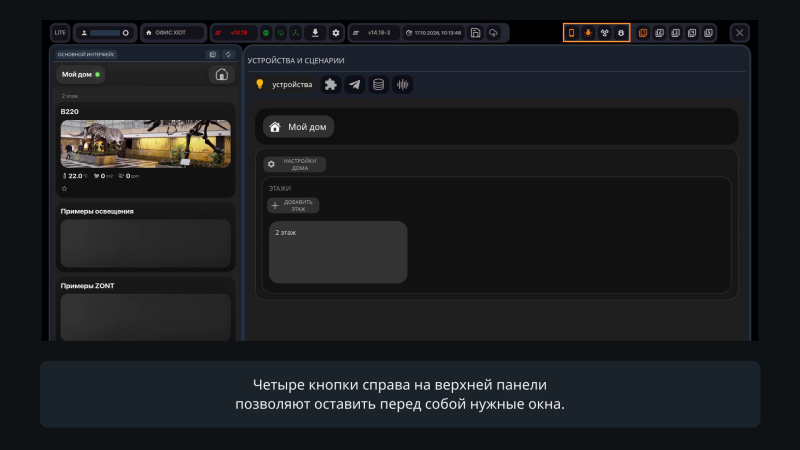Open the sound waveform tab

403,85
